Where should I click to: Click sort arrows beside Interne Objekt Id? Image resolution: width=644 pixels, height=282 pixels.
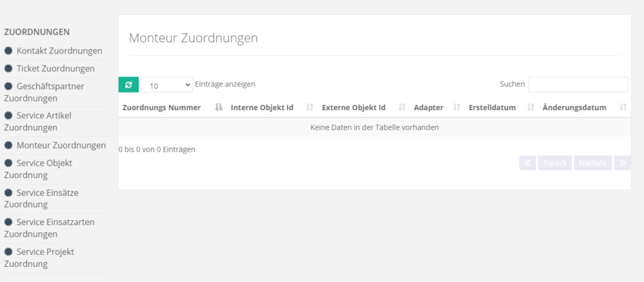click(309, 108)
